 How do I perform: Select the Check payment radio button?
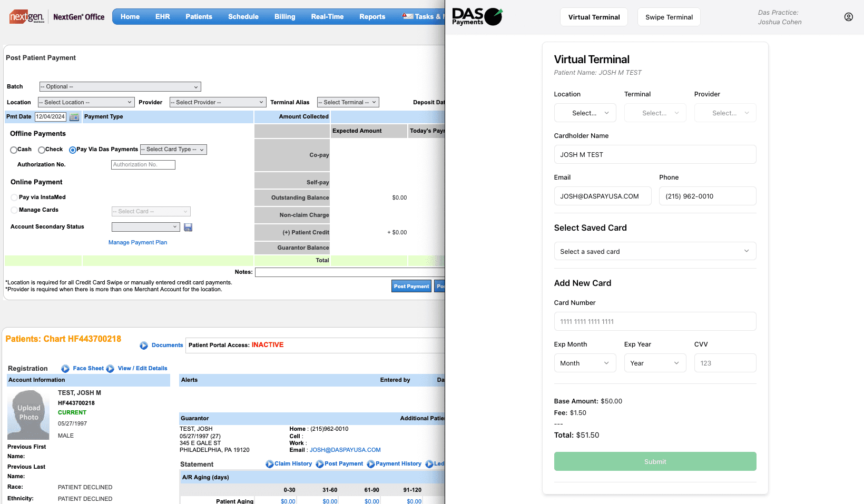(x=41, y=150)
